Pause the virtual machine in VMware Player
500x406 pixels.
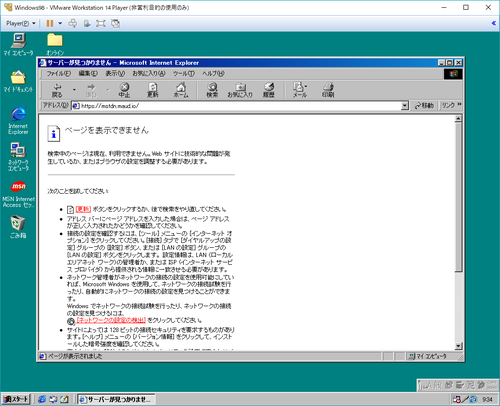50,23
